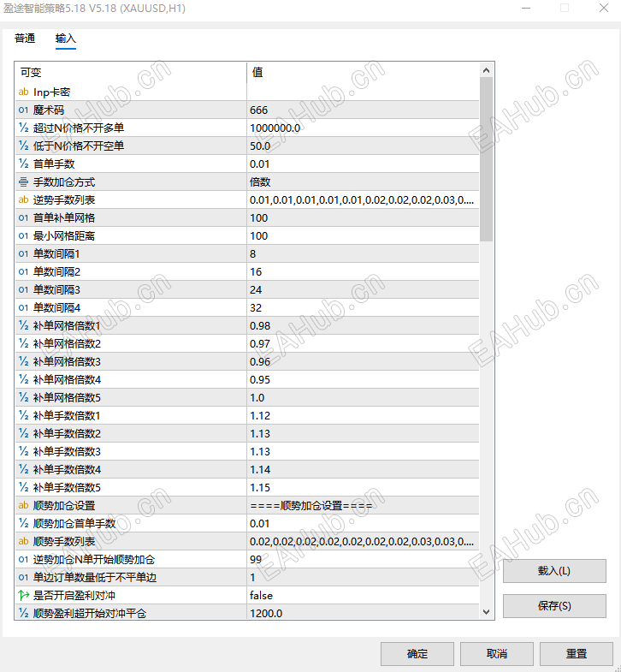Click the double-type icon beside 补单网格倍数1
Image resolution: width=621 pixels, height=672 pixels.
pos(24,326)
